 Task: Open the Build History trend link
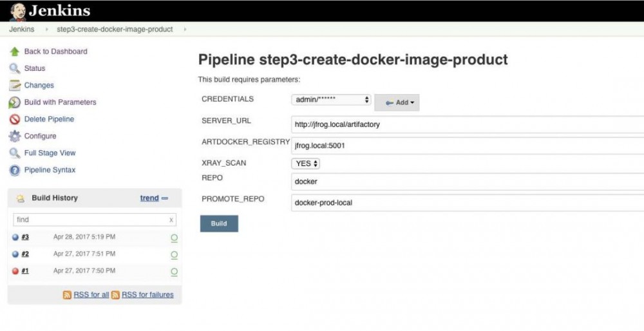149,198
